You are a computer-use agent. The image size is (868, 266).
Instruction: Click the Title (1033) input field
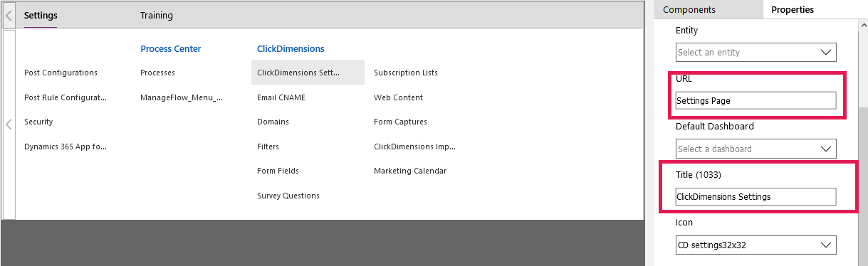(755, 196)
